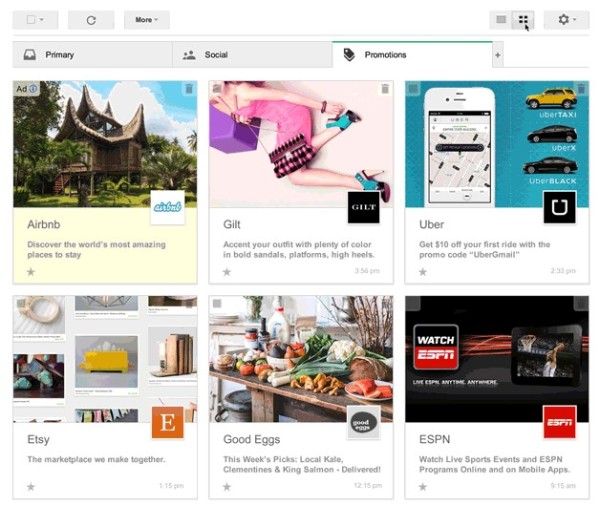Viewport: 600px width, 506px height.
Task: Tick the checkbox on the Uber card
Action: point(413,89)
